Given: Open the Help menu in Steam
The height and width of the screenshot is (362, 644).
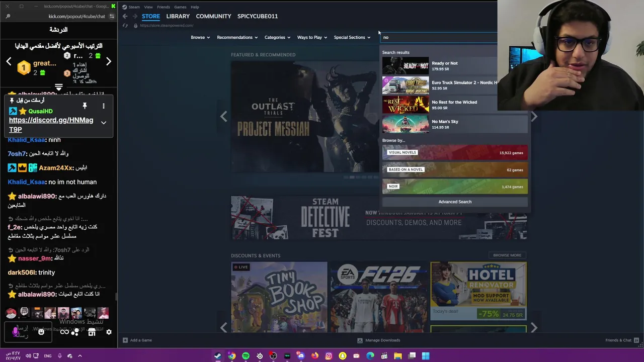Looking at the screenshot, I should click(195, 7).
